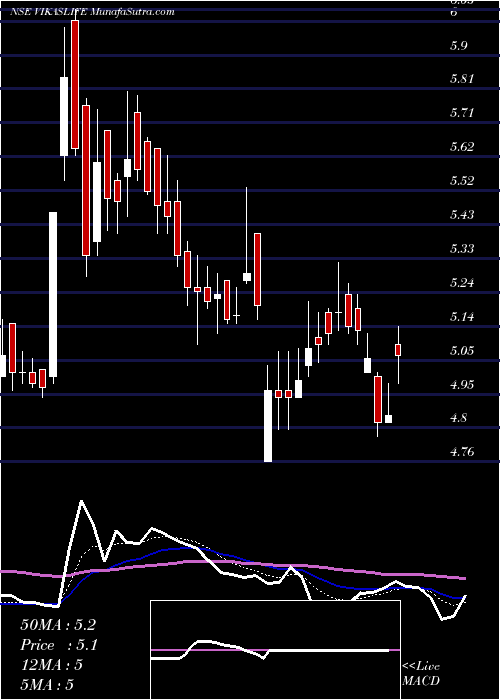Click the Price : 5.1 legend text
500x700 pixels.
coord(59,645)
